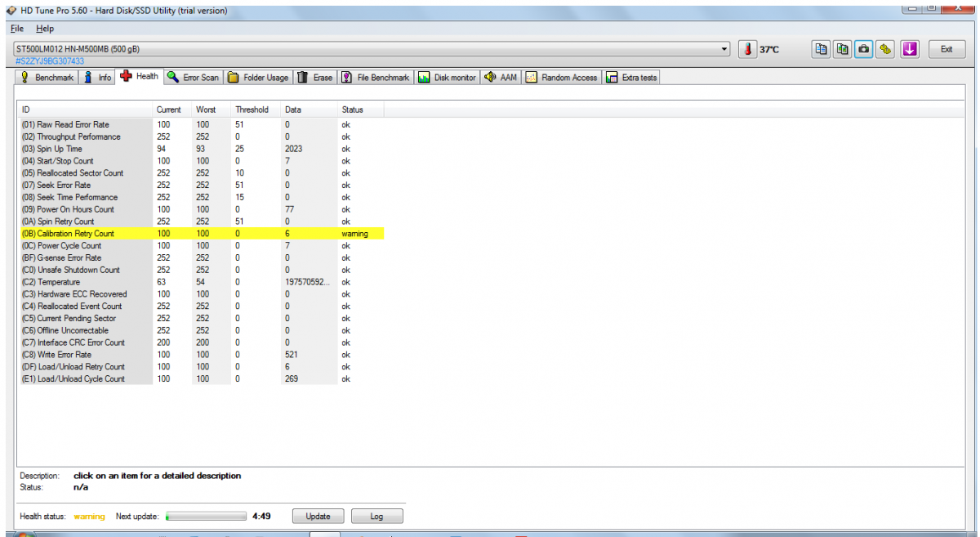Viewport: 980px width, 537px height.
Task: Open the File menu
Action: (x=17, y=29)
